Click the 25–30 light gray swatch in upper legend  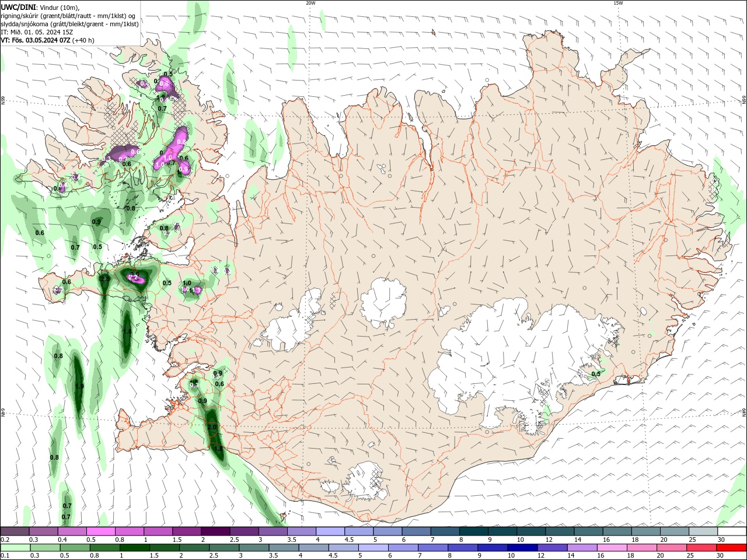(x=703, y=531)
